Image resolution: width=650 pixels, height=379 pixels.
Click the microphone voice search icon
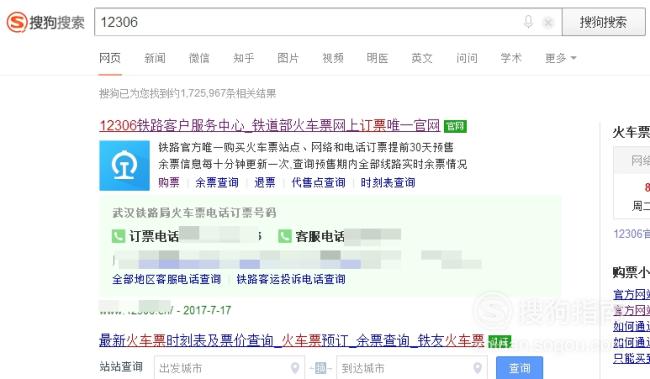point(528,22)
